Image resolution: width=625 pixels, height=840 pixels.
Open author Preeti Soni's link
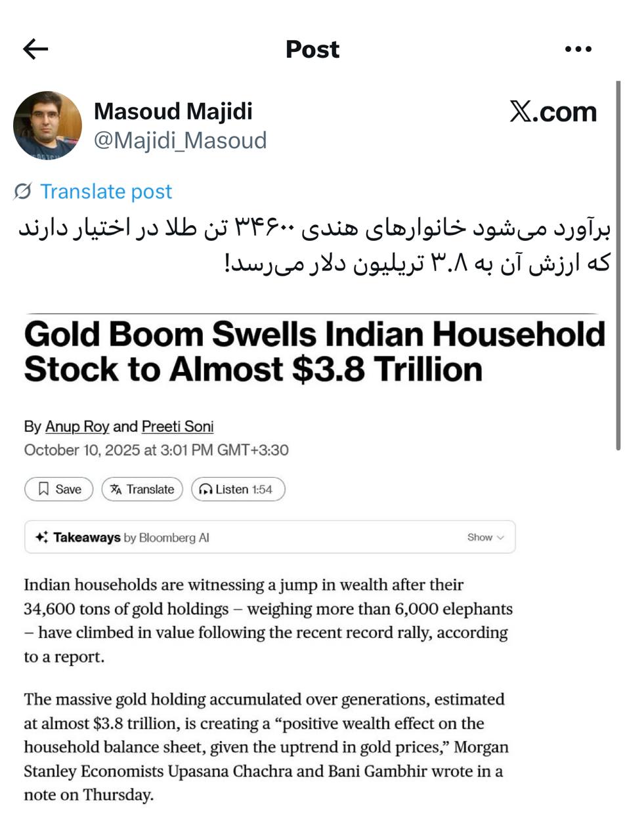point(177,427)
